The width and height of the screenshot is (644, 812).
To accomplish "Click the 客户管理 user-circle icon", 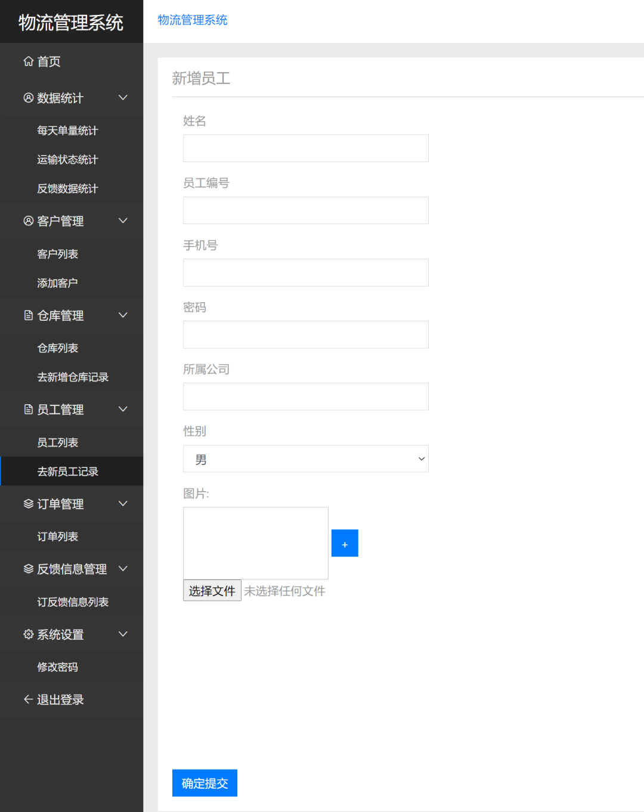I will tap(28, 221).
